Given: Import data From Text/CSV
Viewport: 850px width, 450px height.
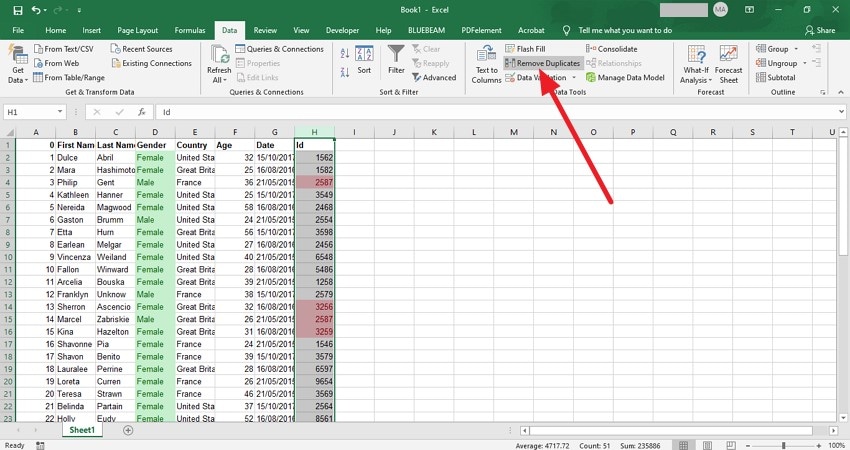Looking at the screenshot, I should click(x=63, y=49).
